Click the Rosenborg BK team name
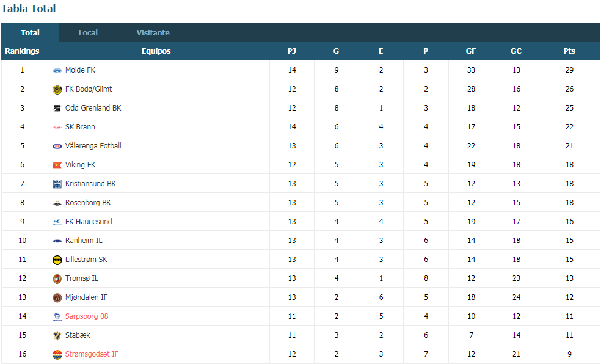Image resolution: width=601 pixels, height=364 pixels. tap(88, 203)
